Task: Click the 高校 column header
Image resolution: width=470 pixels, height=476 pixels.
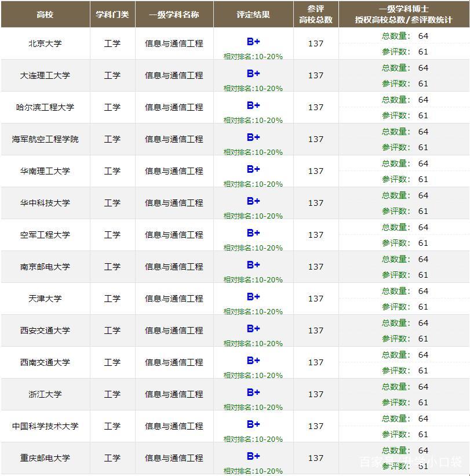Action: pyautogui.click(x=45, y=14)
